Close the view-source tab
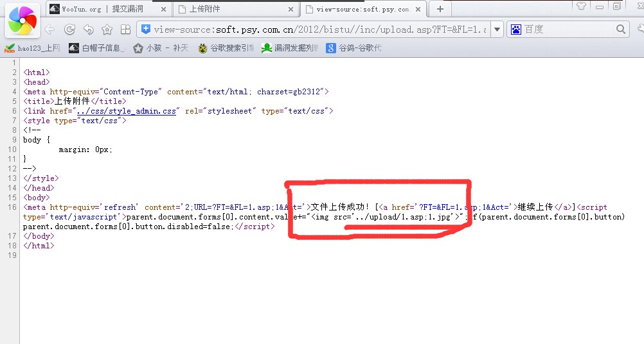Viewport: 644px width, 344px height. click(418, 10)
